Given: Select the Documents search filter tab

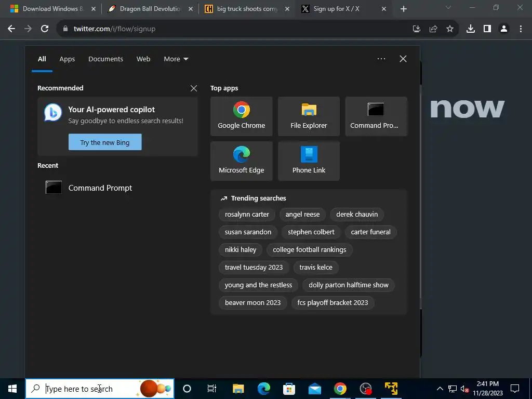Looking at the screenshot, I should click(105, 59).
